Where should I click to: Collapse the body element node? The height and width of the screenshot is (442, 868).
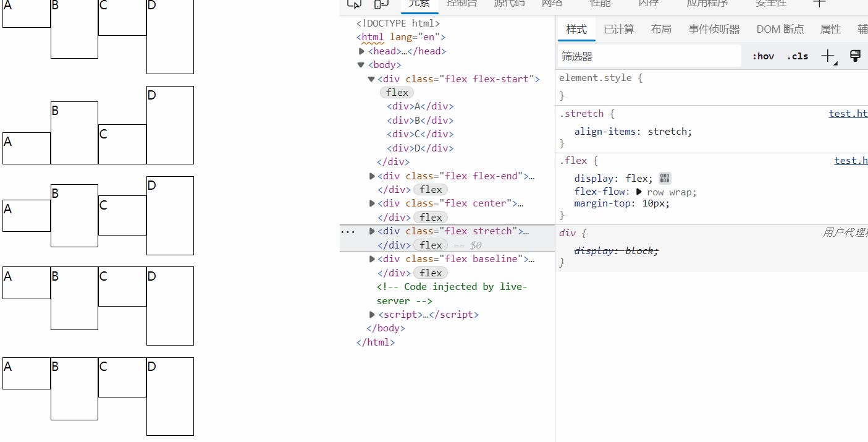(361, 65)
